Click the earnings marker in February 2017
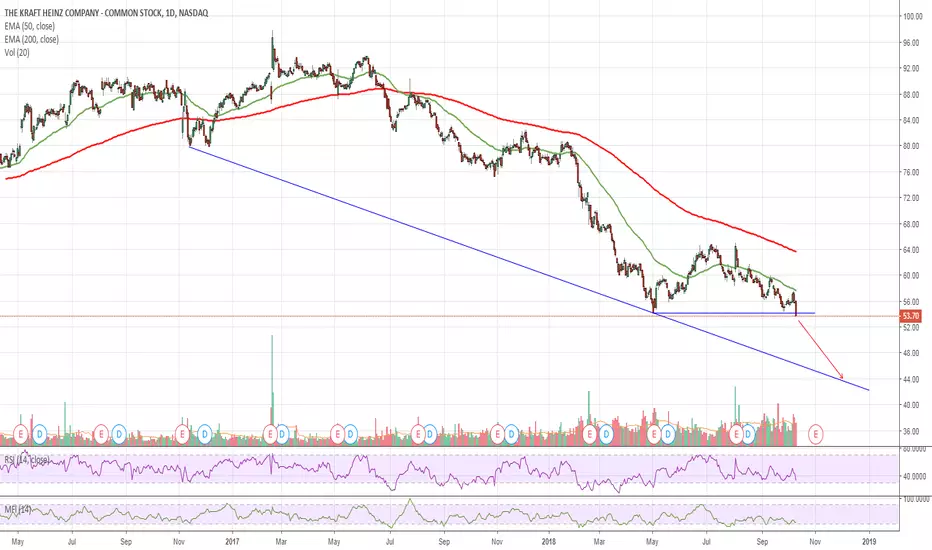Screen dimensions: 932x550 [270, 434]
